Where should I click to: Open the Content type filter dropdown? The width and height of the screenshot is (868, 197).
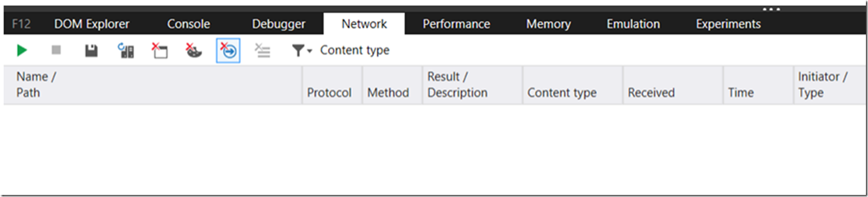coord(341,50)
